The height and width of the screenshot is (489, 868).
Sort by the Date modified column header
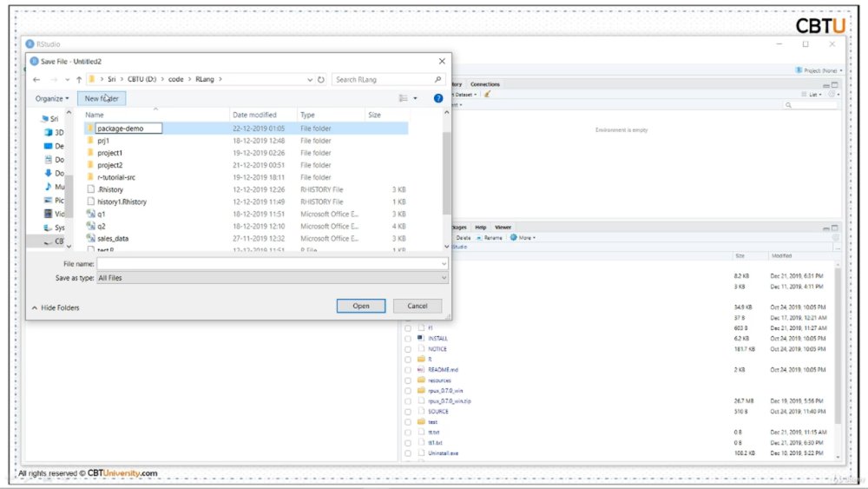pos(254,115)
